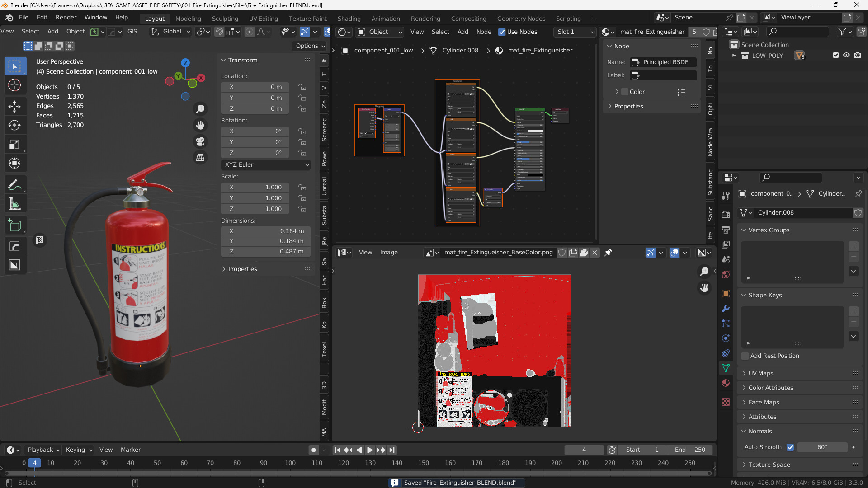Viewport: 868px width, 488px height.
Task: Toggle camera view in viewport
Action: [x=200, y=141]
